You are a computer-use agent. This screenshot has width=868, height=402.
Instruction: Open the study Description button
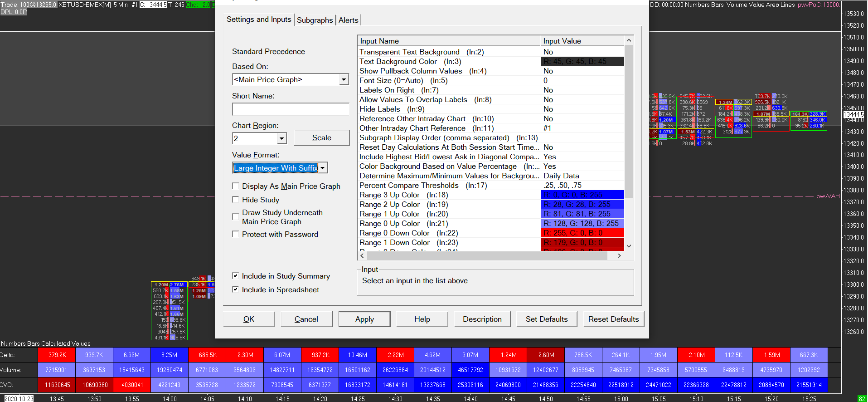482,319
